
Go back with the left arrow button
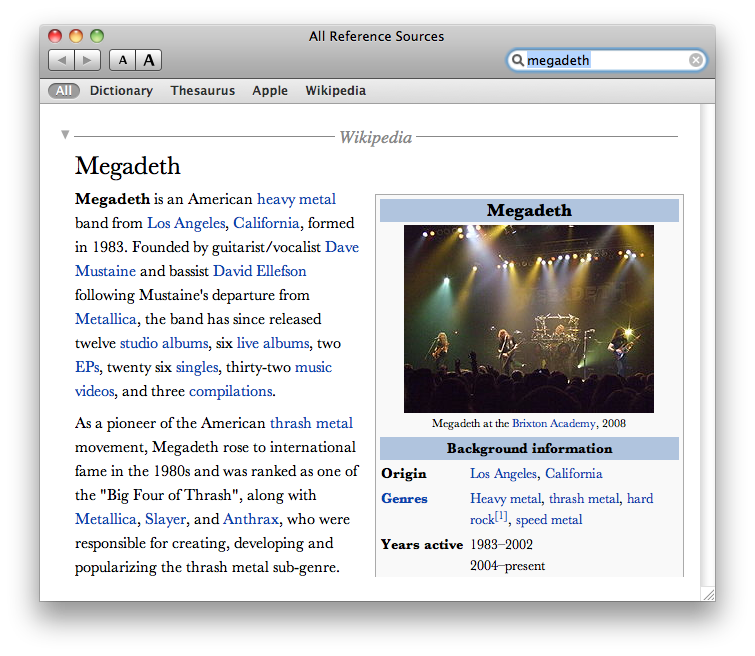[61, 60]
